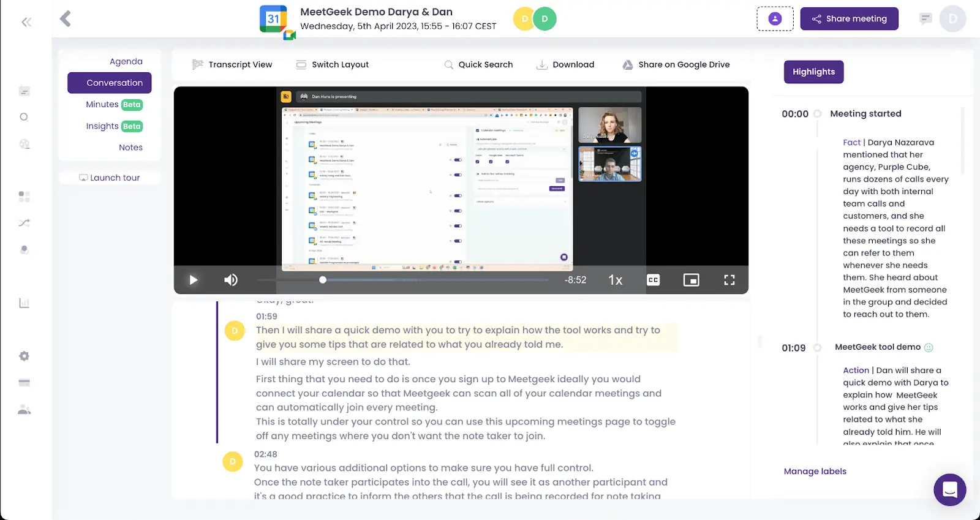This screenshot has height=520, width=980.
Task: Click the Fact label on Darya's highlight
Action: tap(851, 142)
